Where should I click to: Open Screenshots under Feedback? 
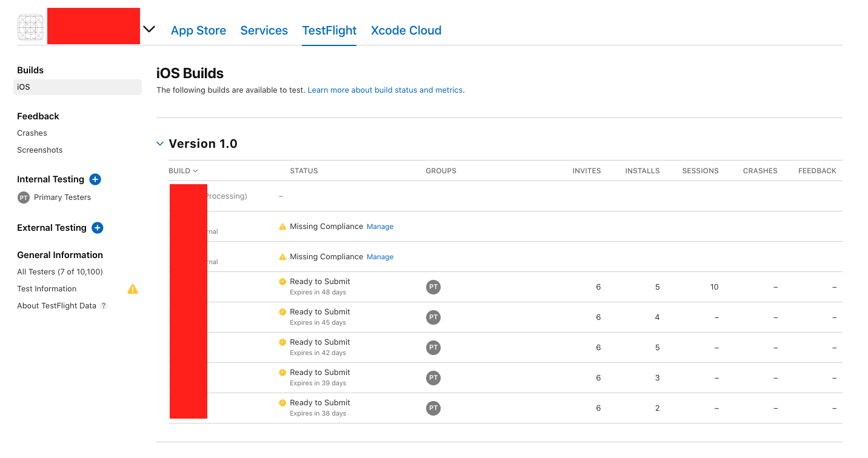point(40,150)
